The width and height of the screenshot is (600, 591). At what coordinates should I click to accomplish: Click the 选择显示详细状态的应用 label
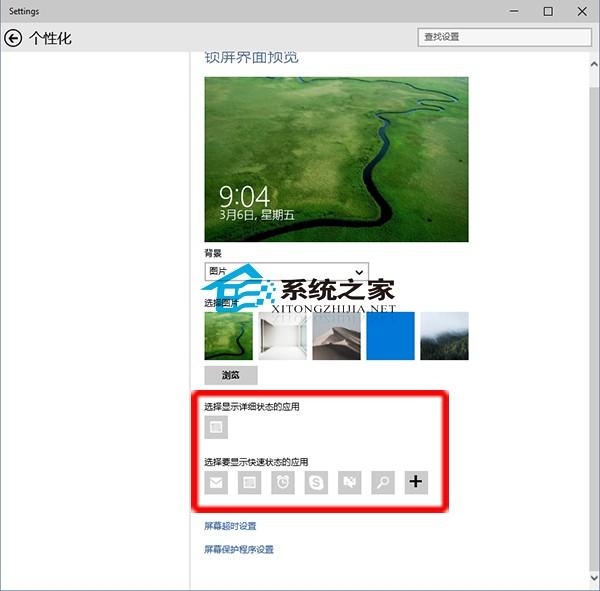(x=252, y=407)
